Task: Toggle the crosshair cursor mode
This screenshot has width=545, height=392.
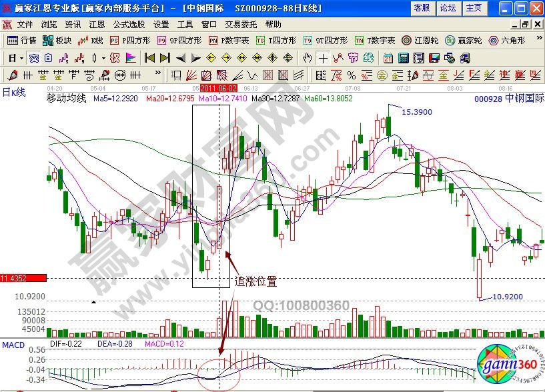Action: click(323, 57)
